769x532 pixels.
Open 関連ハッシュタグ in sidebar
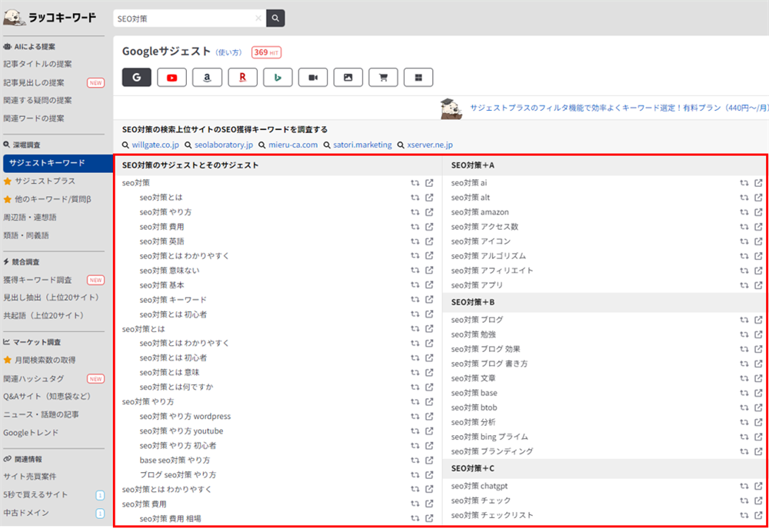click(34, 378)
